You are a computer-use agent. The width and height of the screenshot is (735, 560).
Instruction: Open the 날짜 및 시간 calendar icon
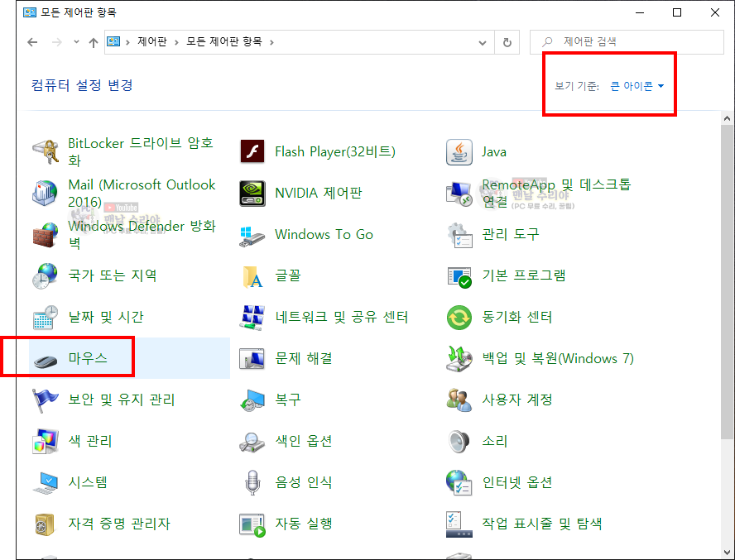click(46, 317)
